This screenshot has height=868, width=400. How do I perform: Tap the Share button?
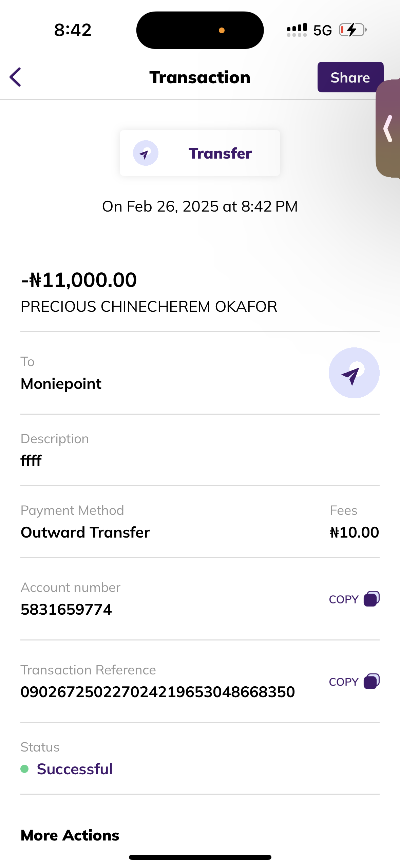click(350, 77)
